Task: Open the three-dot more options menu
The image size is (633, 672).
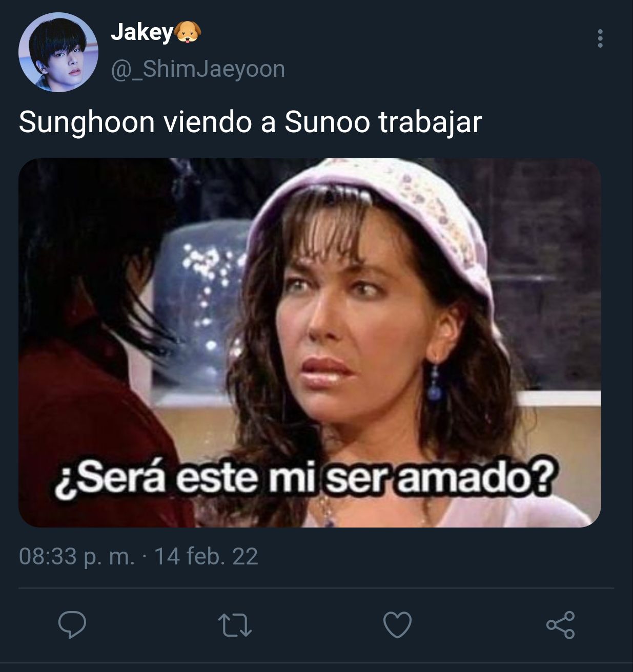Action: tap(600, 39)
